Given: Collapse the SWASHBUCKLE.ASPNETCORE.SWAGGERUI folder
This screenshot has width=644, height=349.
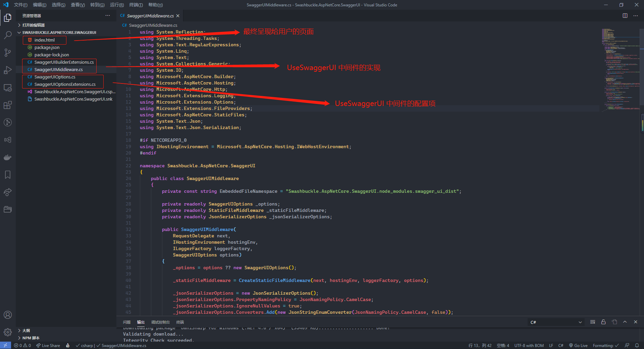Looking at the screenshot, I should point(59,33).
